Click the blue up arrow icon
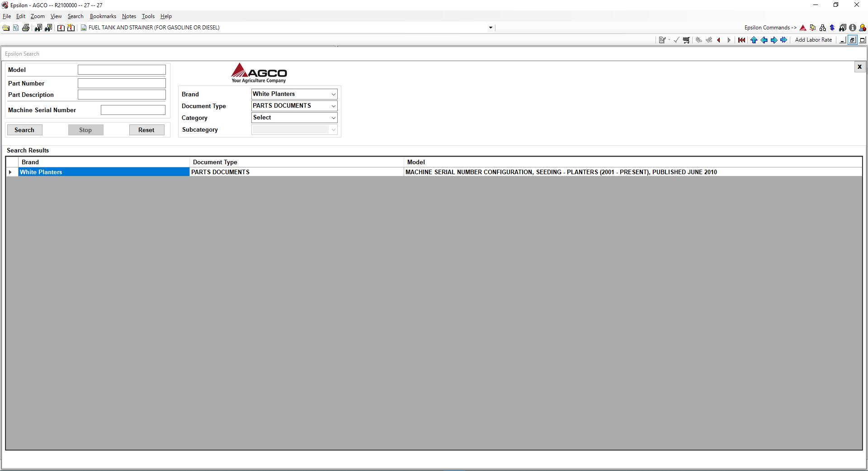This screenshot has width=868, height=471. click(x=754, y=40)
